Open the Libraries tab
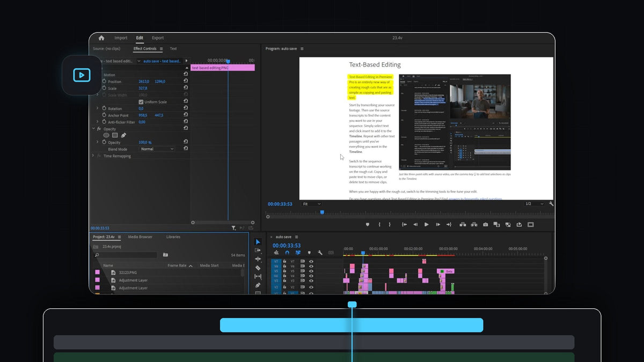The width and height of the screenshot is (644, 362). (x=173, y=237)
